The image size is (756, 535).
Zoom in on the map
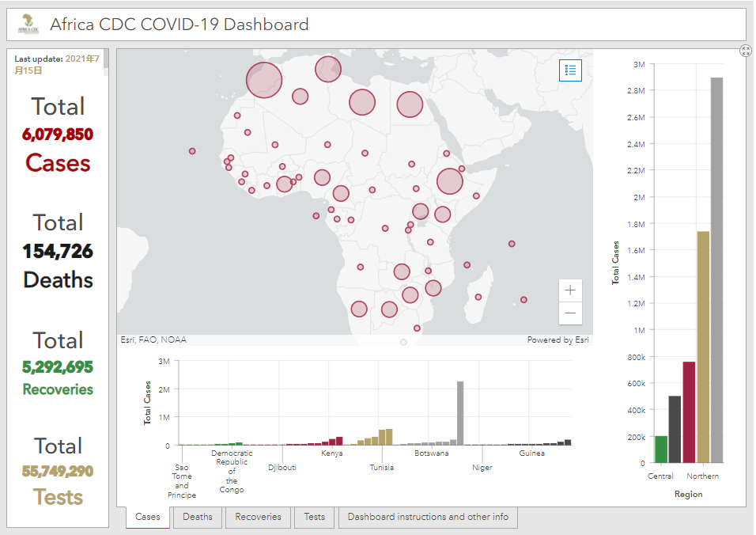click(x=570, y=290)
